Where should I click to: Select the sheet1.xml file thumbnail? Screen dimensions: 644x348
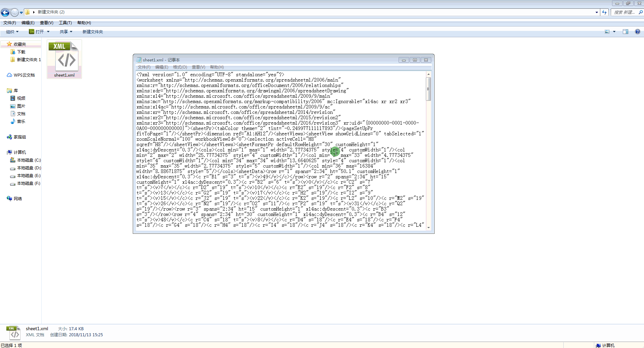pyautogui.click(x=64, y=59)
